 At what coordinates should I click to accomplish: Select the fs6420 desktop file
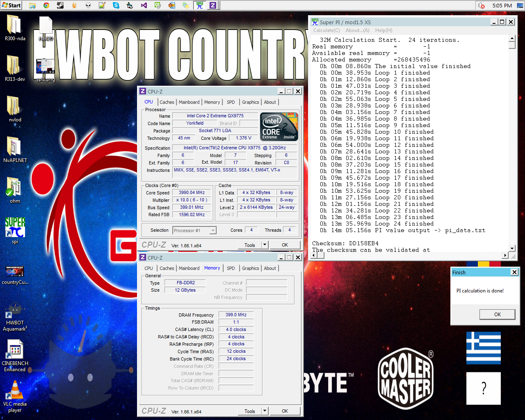(x=46, y=29)
